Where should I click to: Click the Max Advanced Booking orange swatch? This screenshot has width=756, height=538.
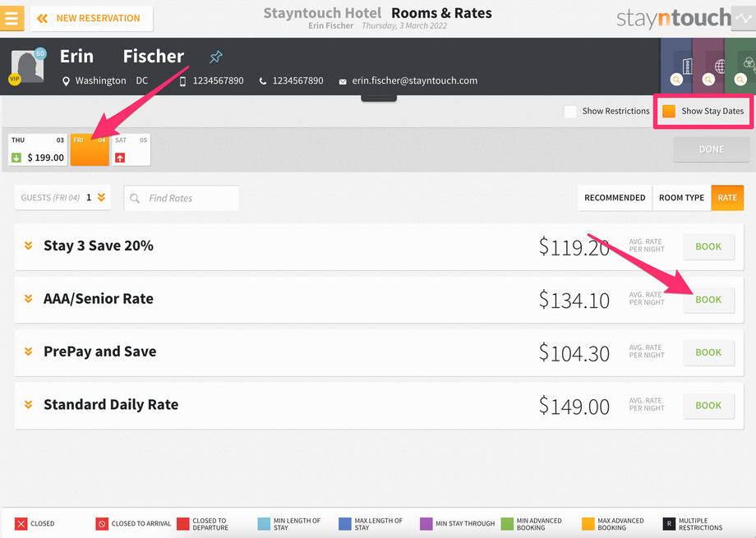(588, 523)
